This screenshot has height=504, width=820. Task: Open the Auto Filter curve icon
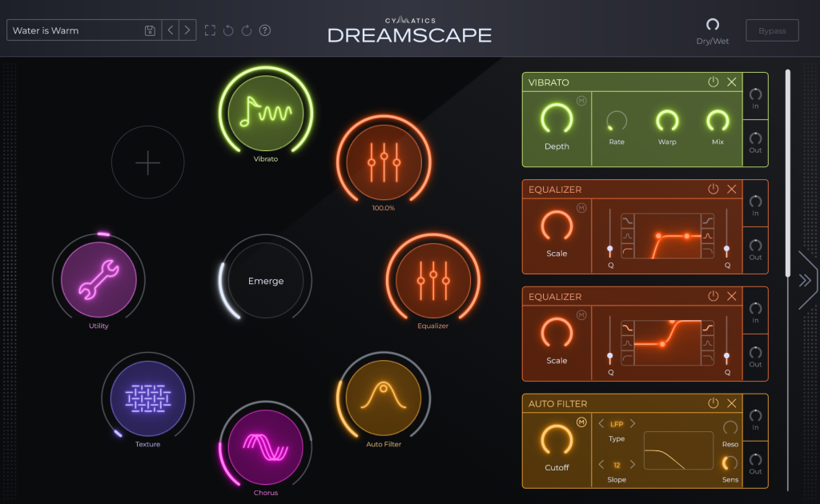coord(384,398)
